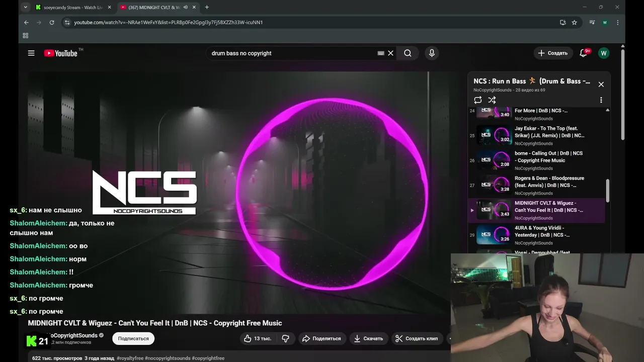
Task: Click the #royaltyfree hashtag
Action: [130, 358]
